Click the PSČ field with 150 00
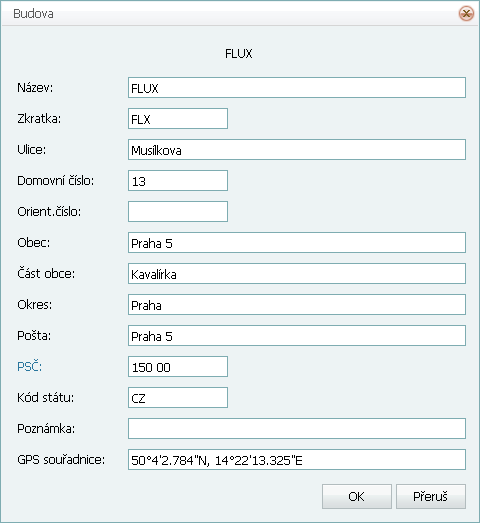This screenshot has height=523, width=480. (x=178, y=367)
